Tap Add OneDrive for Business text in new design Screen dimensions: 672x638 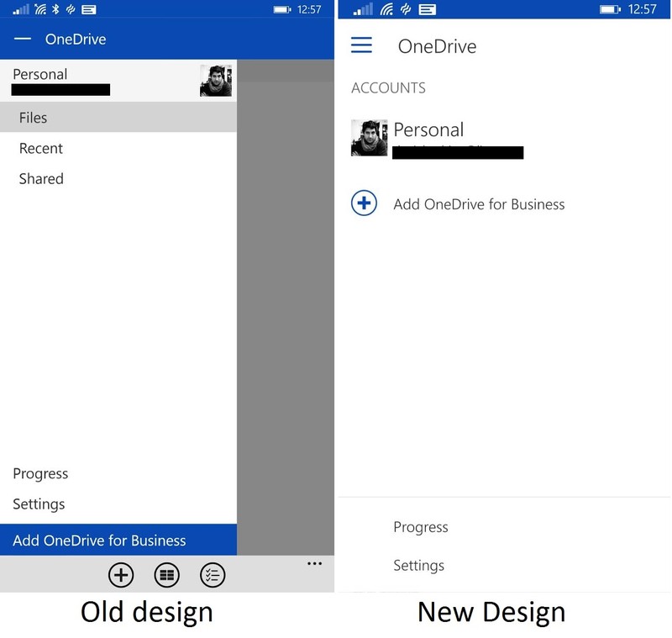tap(479, 204)
